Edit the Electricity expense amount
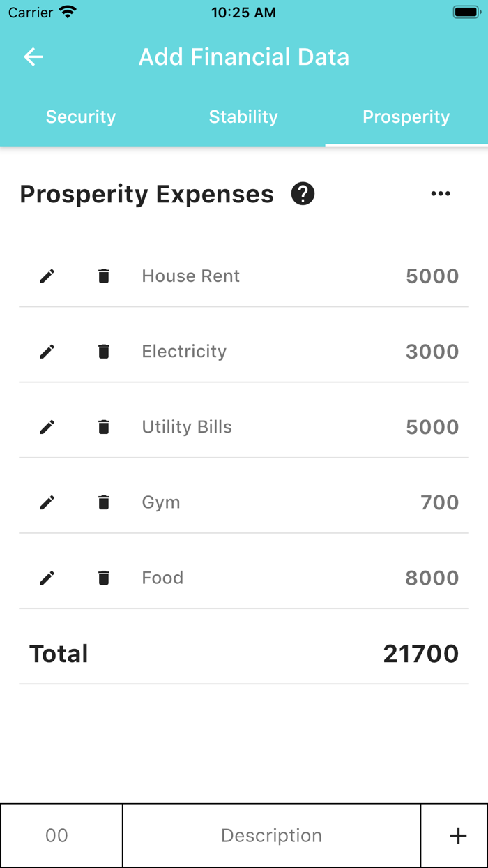 pyautogui.click(x=47, y=351)
